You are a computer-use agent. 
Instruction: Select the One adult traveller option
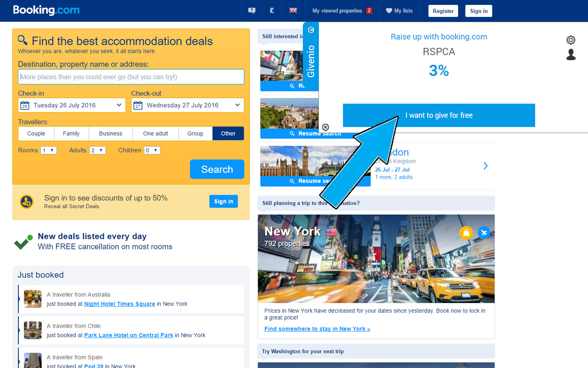pos(156,133)
